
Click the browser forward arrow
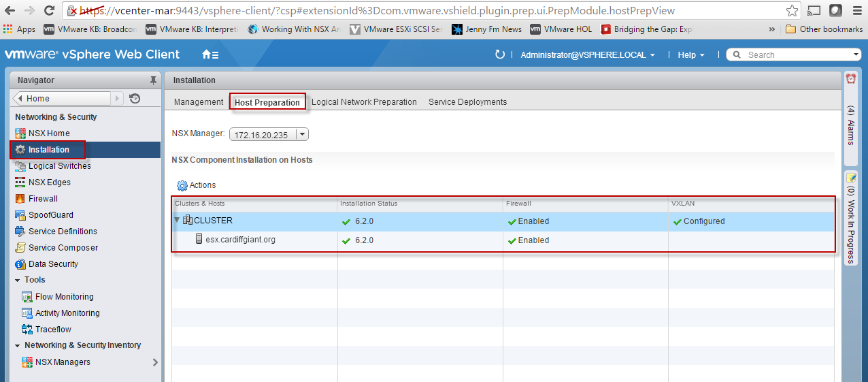click(29, 11)
